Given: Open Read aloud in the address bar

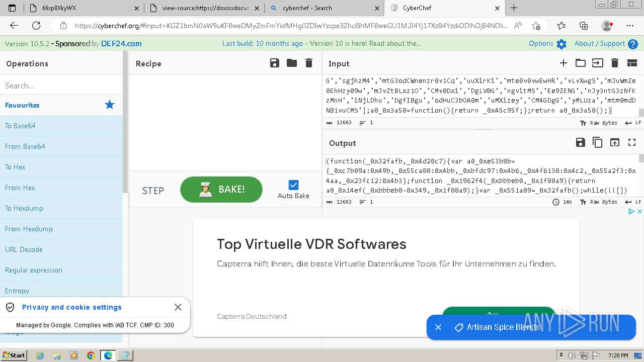Looking at the screenshot, I should point(518,26).
